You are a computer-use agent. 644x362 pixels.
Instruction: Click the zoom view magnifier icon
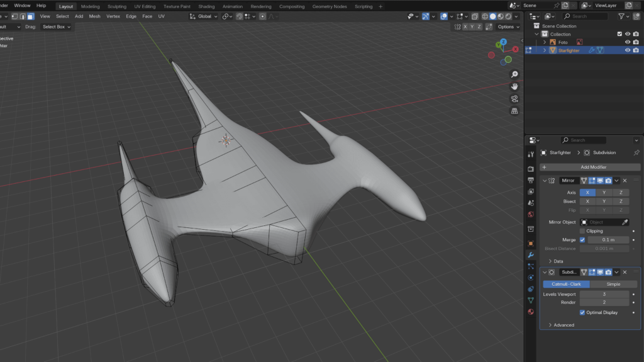(514, 74)
